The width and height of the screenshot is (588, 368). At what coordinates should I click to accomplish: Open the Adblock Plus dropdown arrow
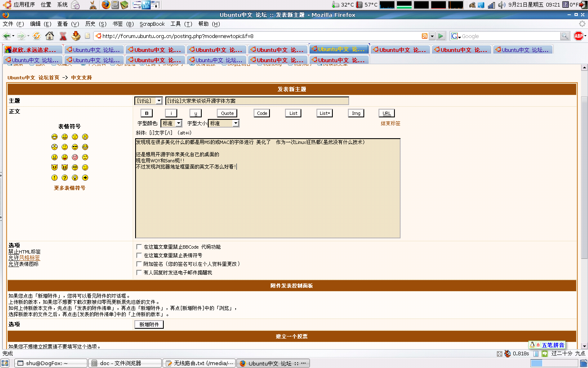pyautogui.click(x=585, y=36)
